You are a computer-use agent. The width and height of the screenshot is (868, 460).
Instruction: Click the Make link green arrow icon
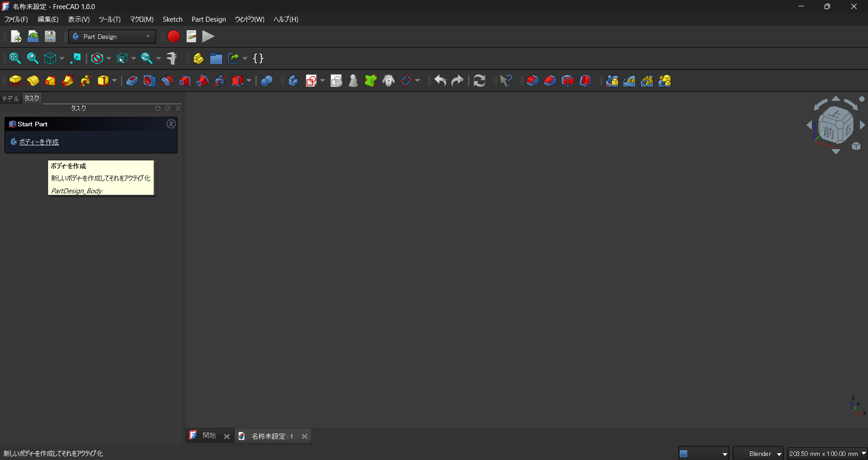point(233,58)
